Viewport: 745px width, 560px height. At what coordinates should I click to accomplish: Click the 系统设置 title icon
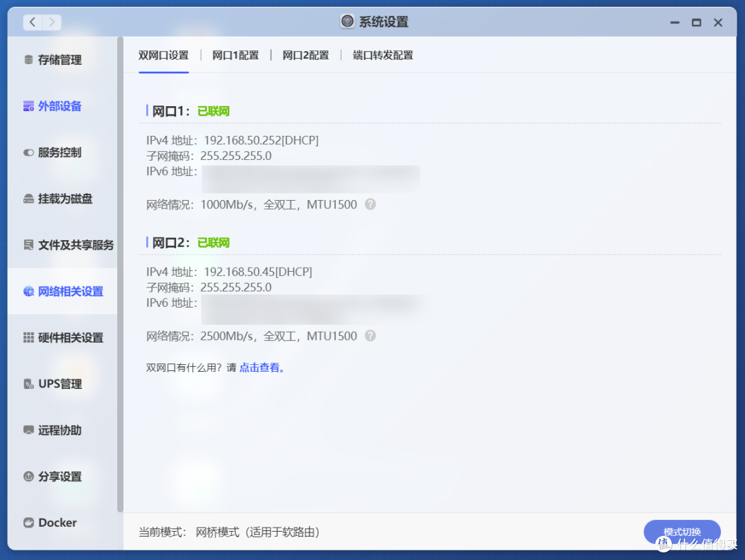pyautogui.click(x=347, y=21)
